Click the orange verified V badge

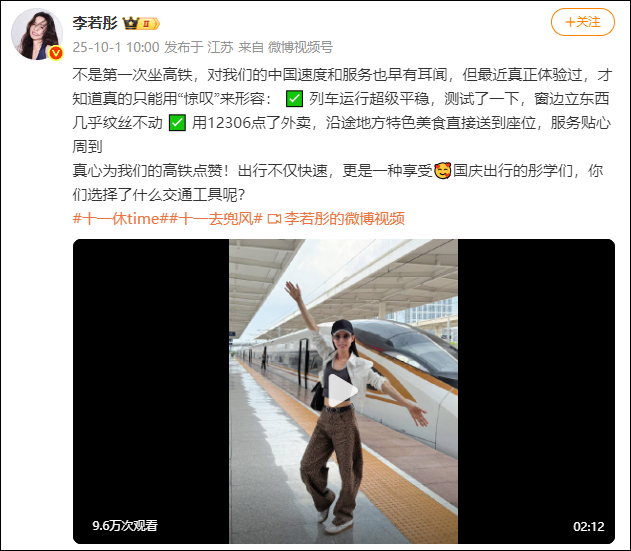[x=56, y=53]
